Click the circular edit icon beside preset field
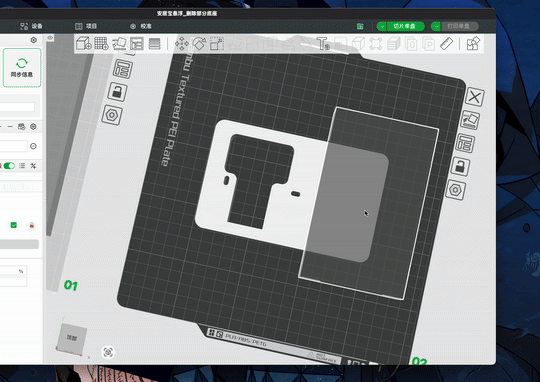Image resolution: width=540 pixels, height=382 pixels. (33, 146)
